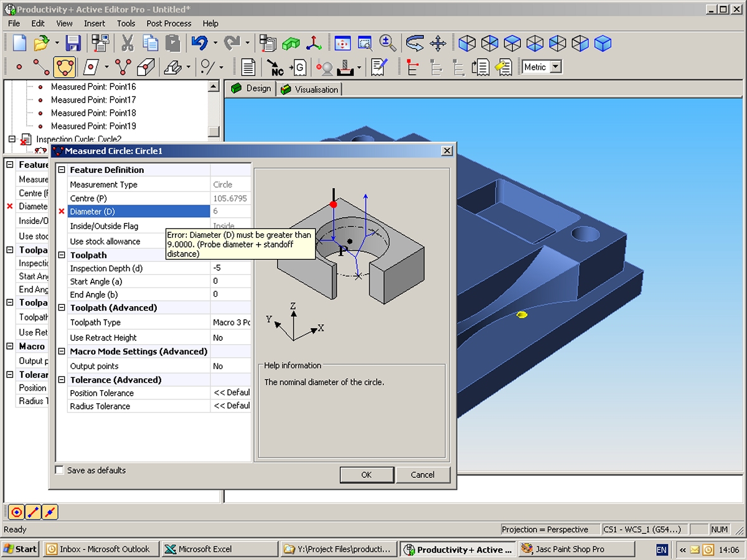Open Microsoft Excel from the taskbar

pyautogui.click(x=220, y=549)
